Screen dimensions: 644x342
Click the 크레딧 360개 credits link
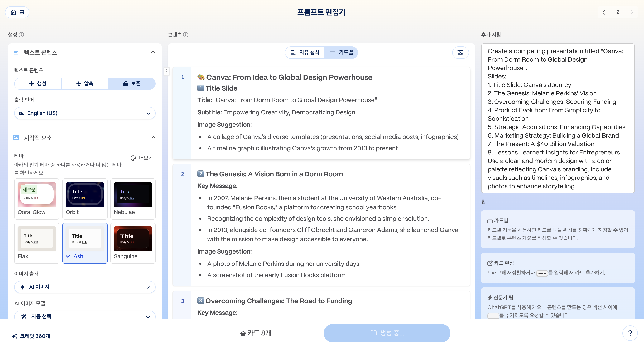(x=31, y=336)
